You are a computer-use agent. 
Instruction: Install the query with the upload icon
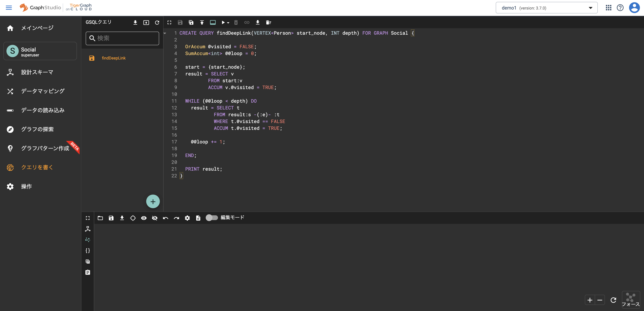pyautogui.click(x=202, y=22)
